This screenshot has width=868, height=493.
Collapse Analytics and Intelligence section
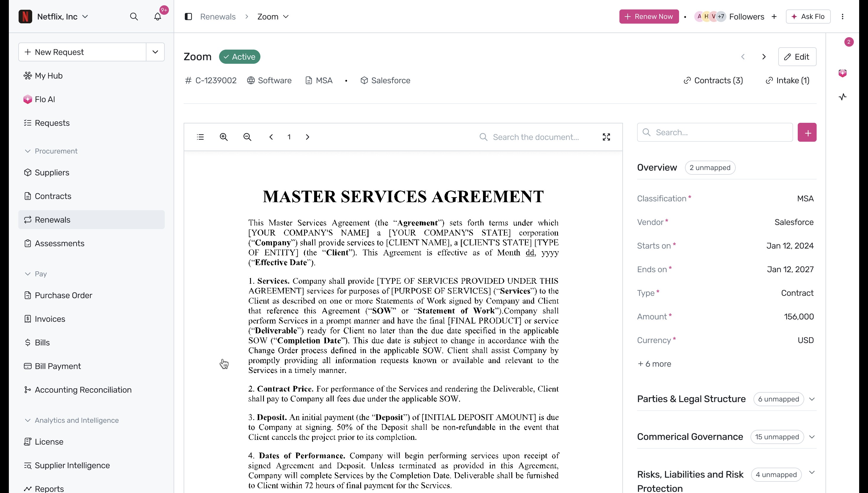(x=28, y=420)
